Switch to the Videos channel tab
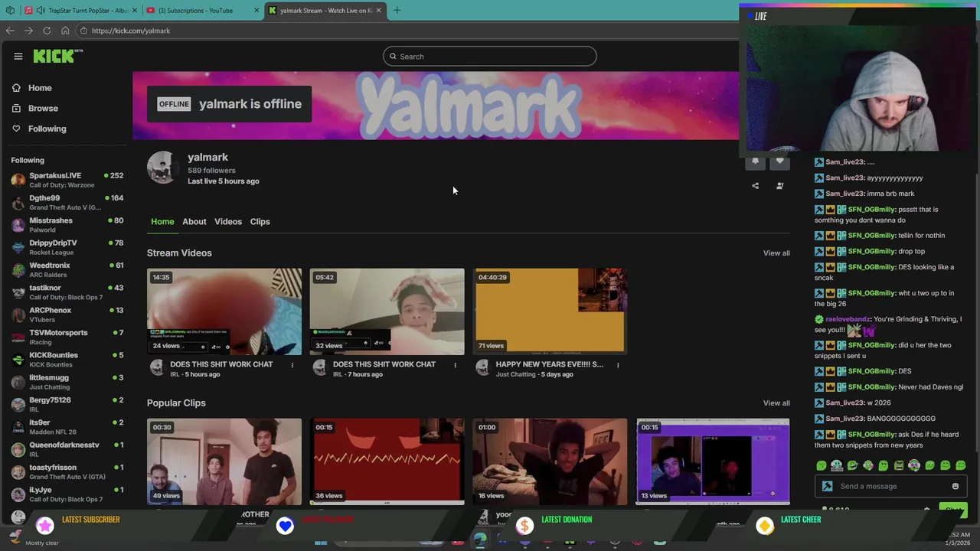Image resolution: width=980 pixels, height=551 pixels. click(x=228, y=222)
